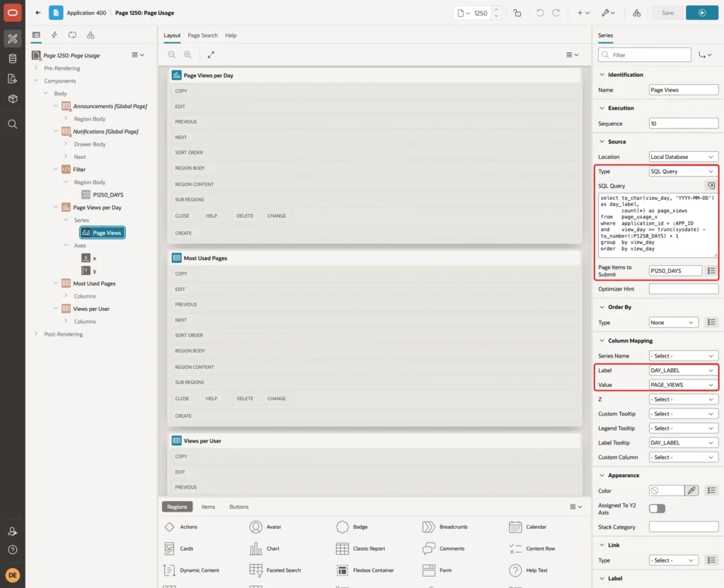Open the Help question mark icon
The height and width of the screenshot is (588, 724).
(x=13, y=550)
